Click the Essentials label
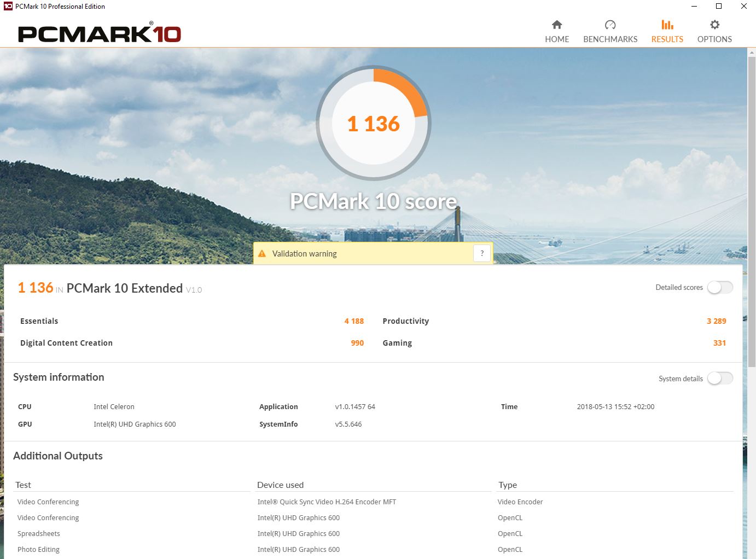Viewport: 756px width, 559px height. (x=39, y=321)
